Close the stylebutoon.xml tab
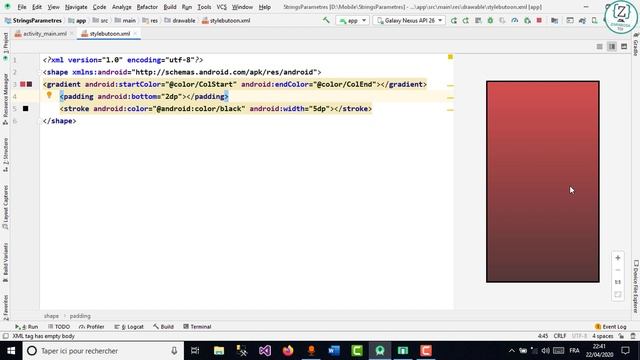This screenshot has height=360, width=640. click(x=136, y=33)
